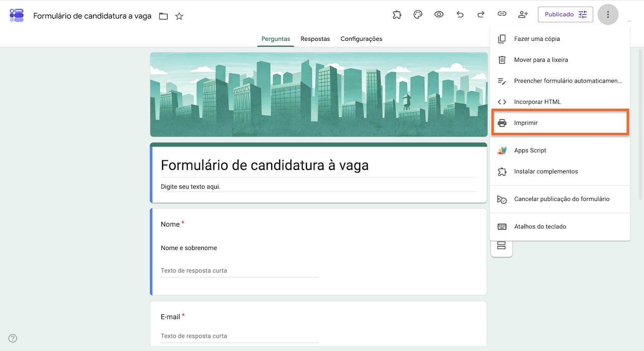Click the Nome e sobrenome description text
This screenshot has width=644, height=351.
[x=189, y=248]
